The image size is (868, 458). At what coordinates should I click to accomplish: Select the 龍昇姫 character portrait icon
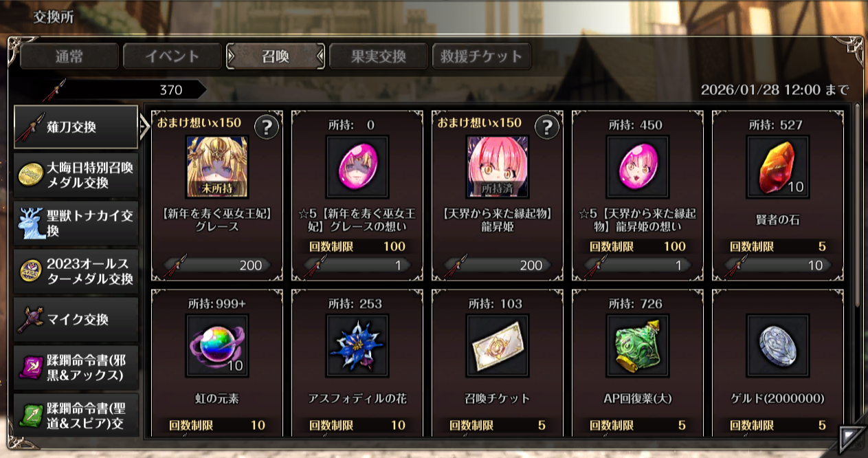coord(498,167)
